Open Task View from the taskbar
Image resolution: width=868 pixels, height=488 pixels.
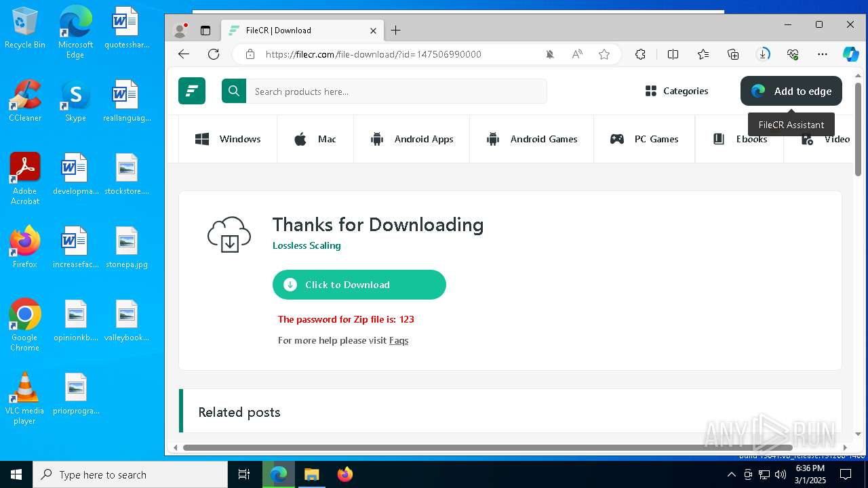[x=244, y=474]
